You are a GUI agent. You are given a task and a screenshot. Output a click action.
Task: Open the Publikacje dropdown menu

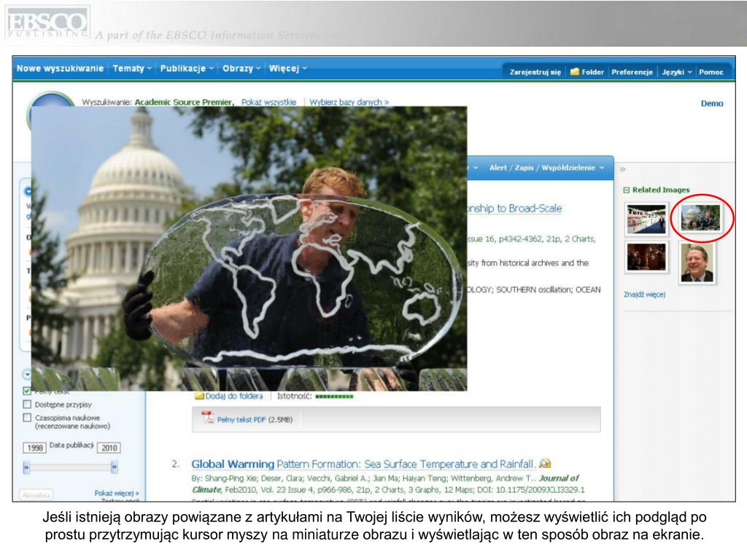click(187, 68)
